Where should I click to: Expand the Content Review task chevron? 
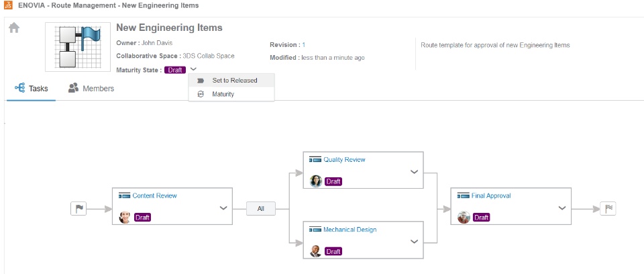[x=223, y=208]
